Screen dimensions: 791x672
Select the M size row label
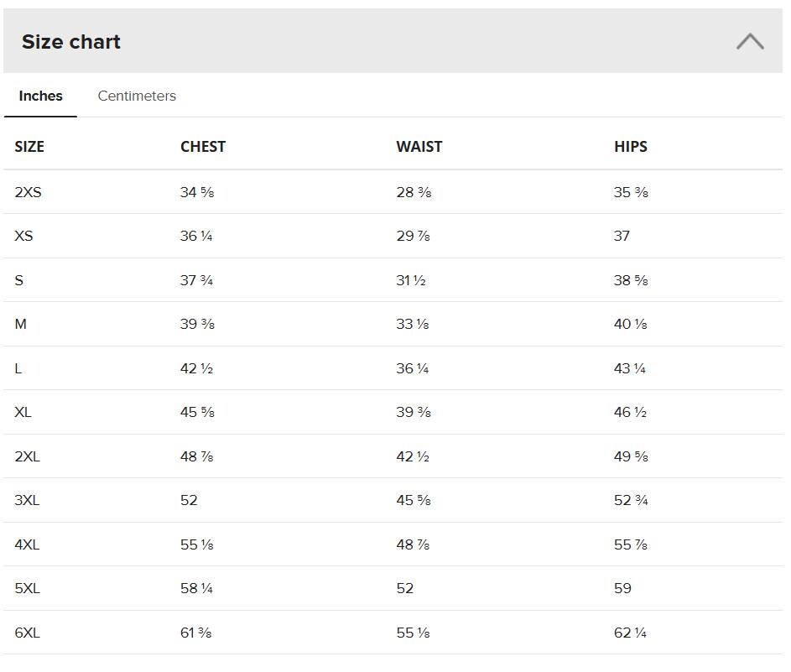click(21, 324)
